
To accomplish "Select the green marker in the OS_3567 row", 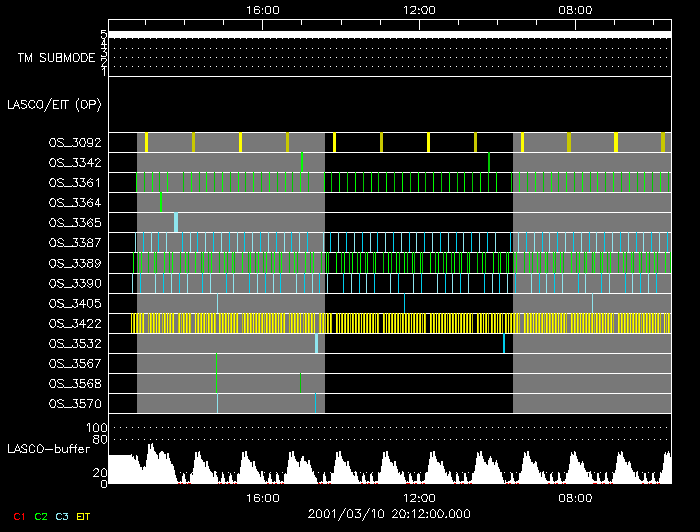I will [216, 363].
